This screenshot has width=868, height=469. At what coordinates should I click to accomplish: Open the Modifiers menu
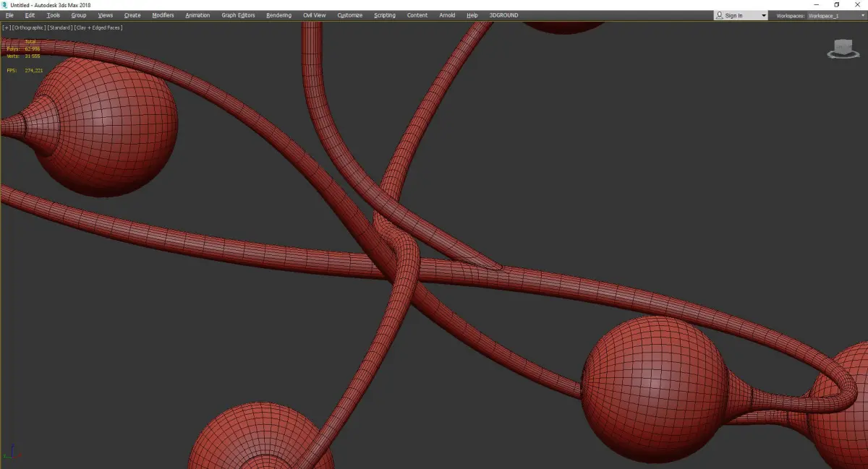tap(163, 15)
